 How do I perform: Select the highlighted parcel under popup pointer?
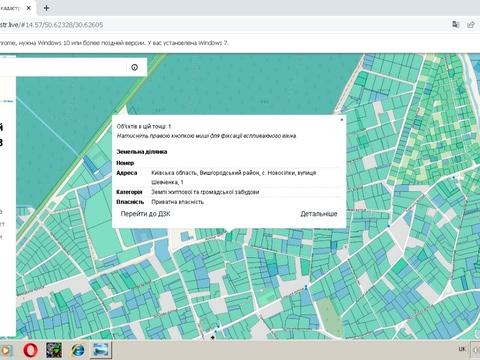click(x=229, y=237)
